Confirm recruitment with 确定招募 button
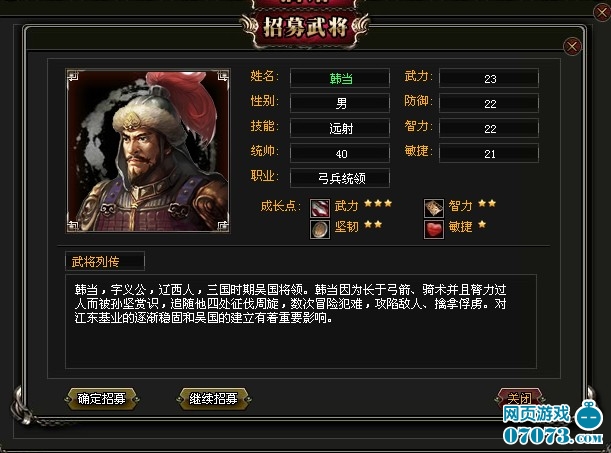Viewport: 611px width, 453px height. point(102,399)
